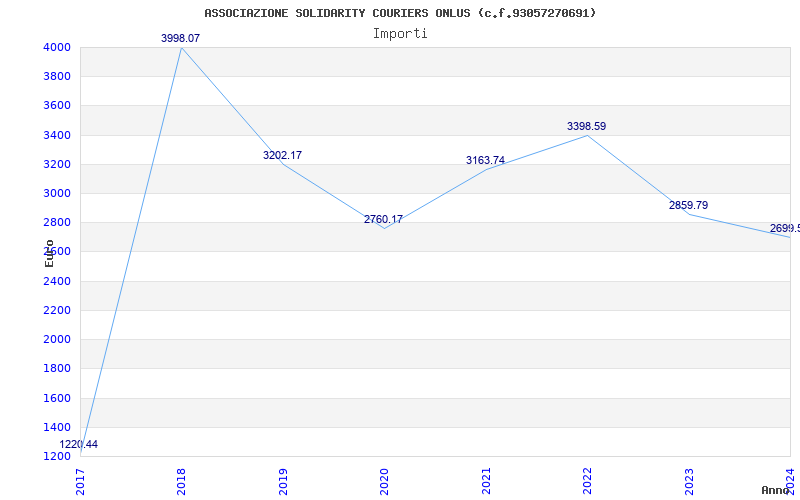Select the 3998.07 data label

click(x=181, y=38)
